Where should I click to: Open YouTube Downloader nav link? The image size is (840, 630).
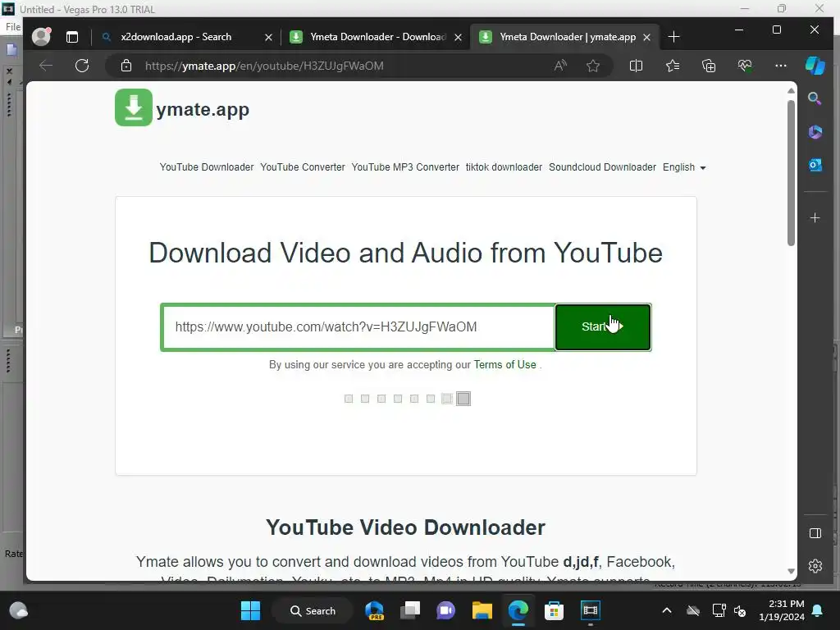pos(207,167)
